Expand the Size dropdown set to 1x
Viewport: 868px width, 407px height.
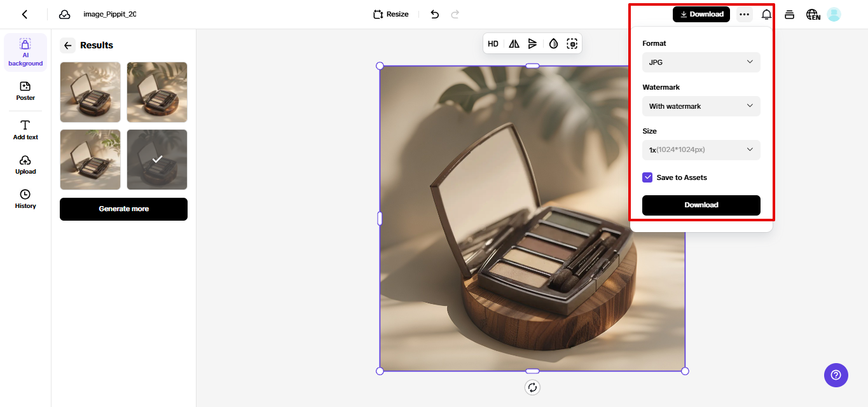[x=701, y=149]
